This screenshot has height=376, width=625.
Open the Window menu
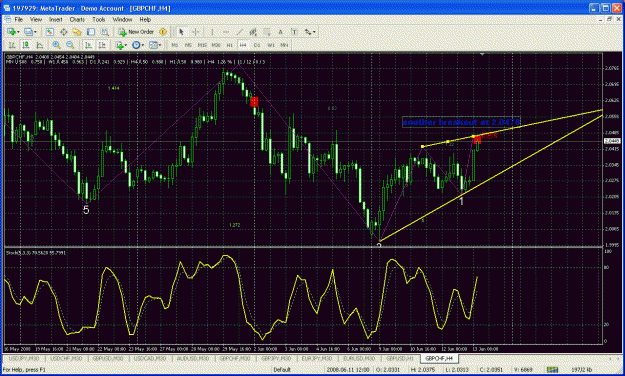click(122, 20)
